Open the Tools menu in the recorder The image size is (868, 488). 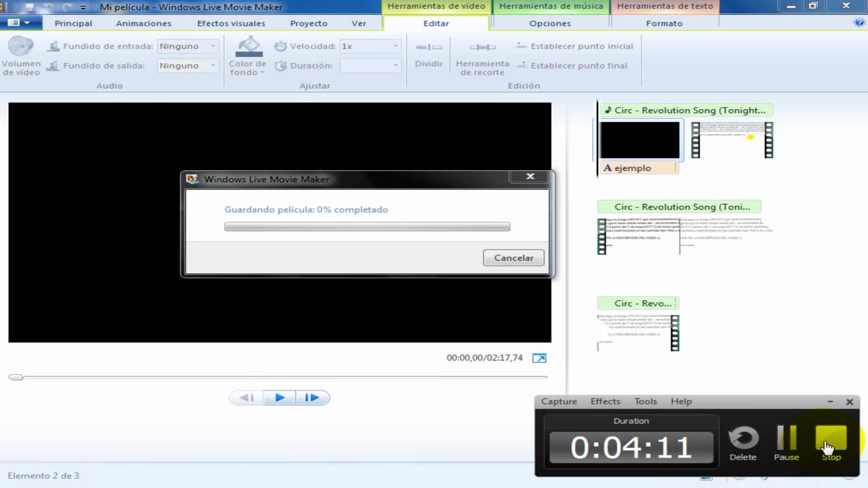click(646, 401)
